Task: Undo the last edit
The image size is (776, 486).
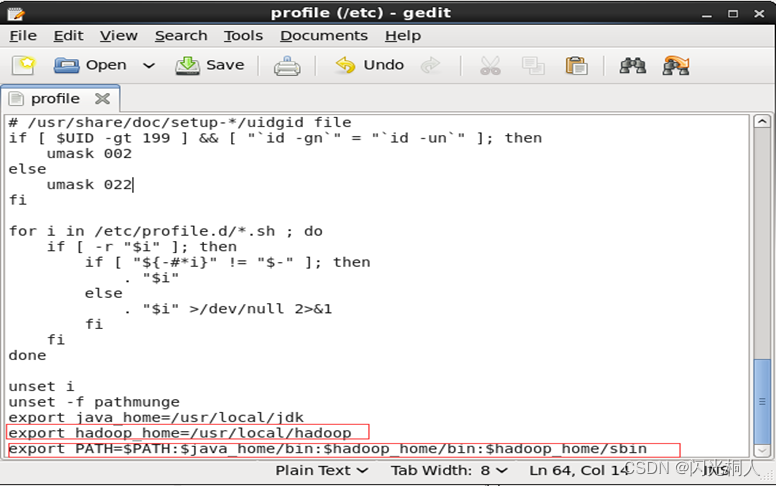Action: pyautogui.click(x=369, y=65)
